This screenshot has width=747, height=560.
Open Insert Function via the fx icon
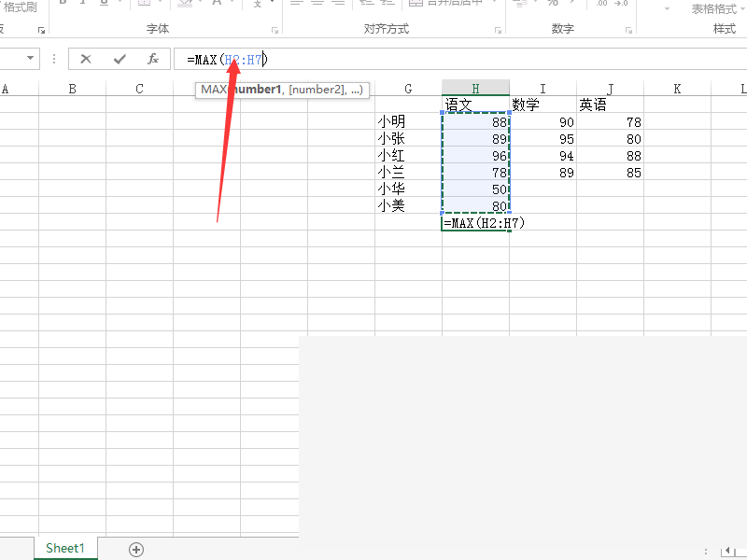[153, 59]
